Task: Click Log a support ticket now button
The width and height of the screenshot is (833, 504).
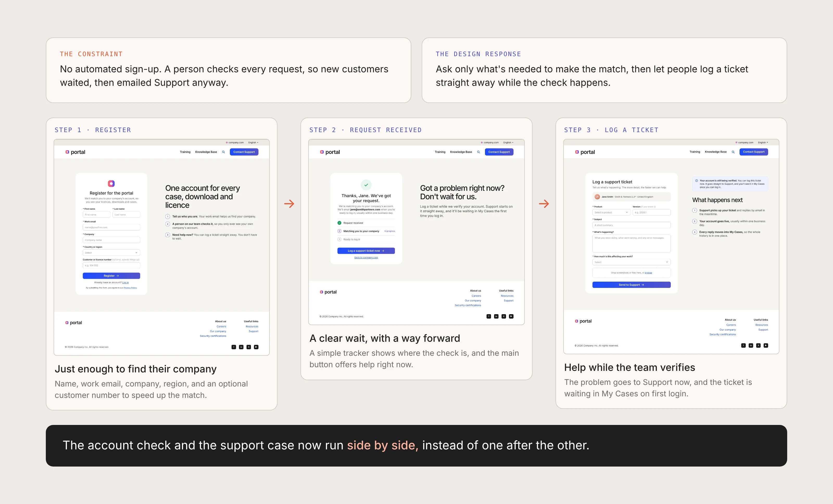Action: pyautogui.click(x=366, y=251)
